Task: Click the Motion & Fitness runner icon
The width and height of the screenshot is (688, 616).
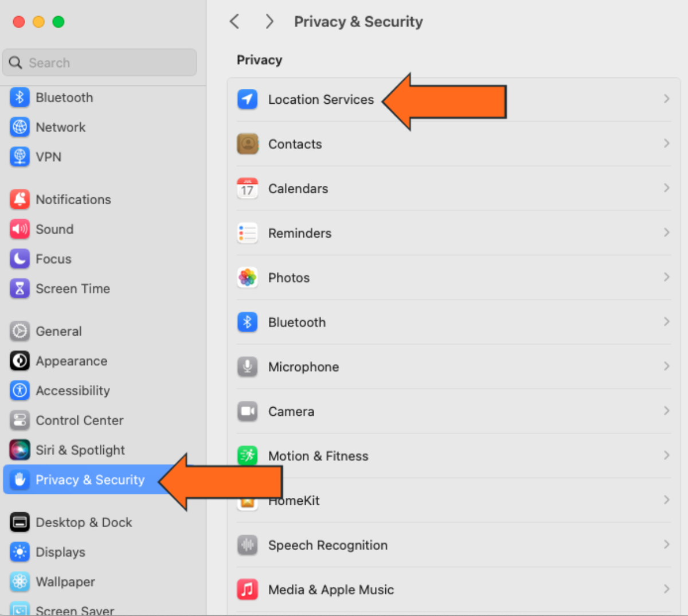Action: tap(247, 455)
